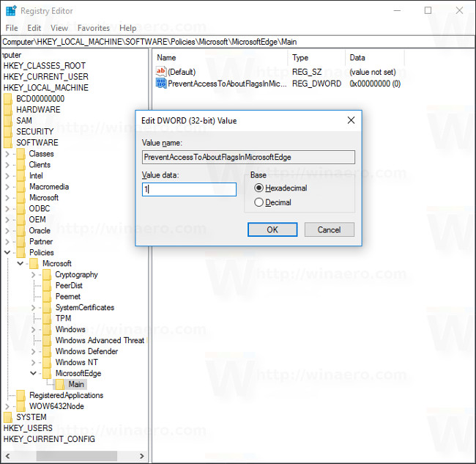Open the Edit menu
Screen dimensions: 476x464
coord(34,28)
